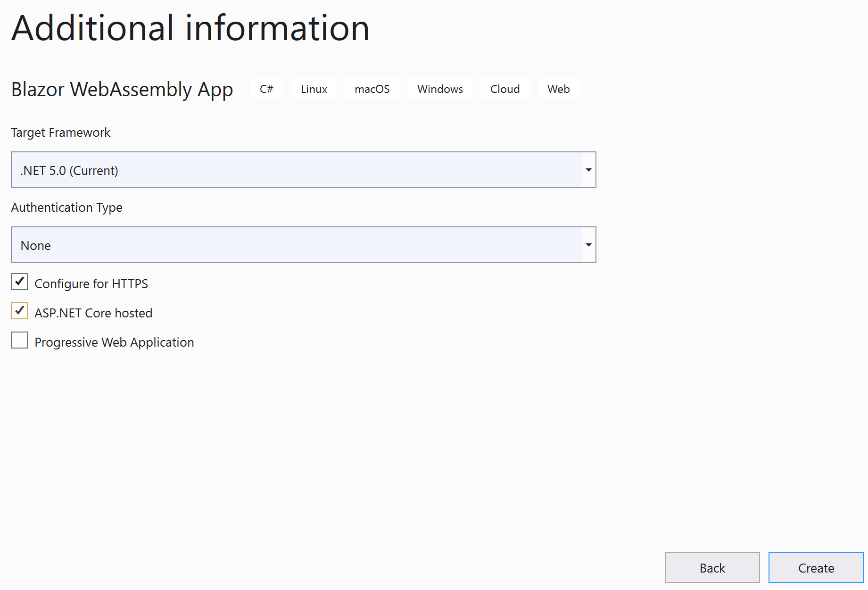The image size is (868, 590).
Task: Select the .NET 5.0 (Current) combo box
Action: 303,170
